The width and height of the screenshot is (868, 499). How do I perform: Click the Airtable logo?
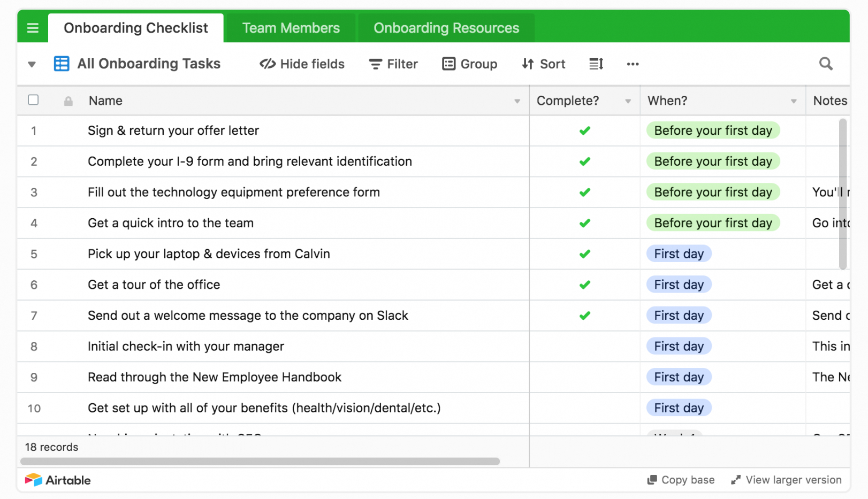(58, 480)
